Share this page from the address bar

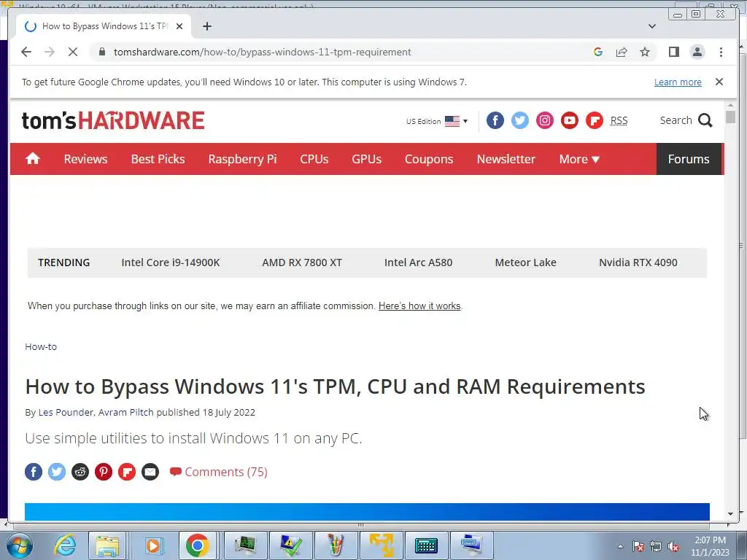622,52
